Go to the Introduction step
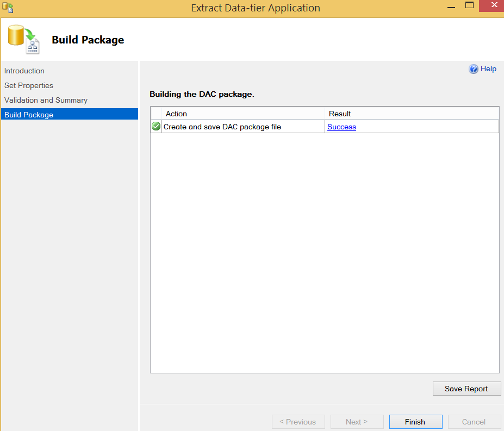504x431 pixels. tap(24, 71)
